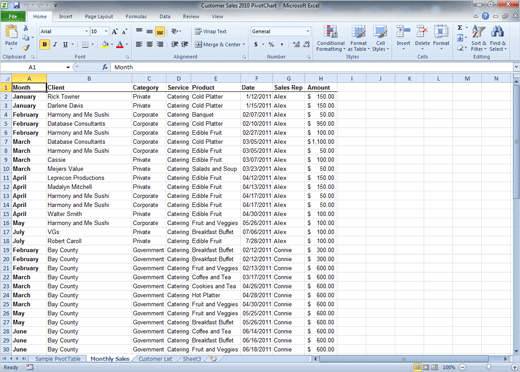The width and height of the screenshot is (520, 372).
Task: Open Conditional Formatting menu
Action: [x=331, y=38]
